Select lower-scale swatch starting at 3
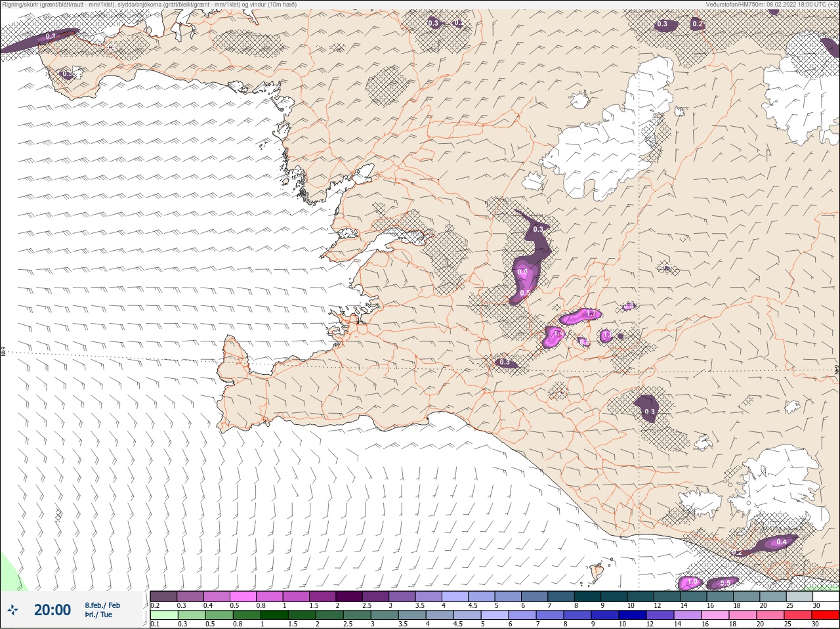840x629 pixels. 386,615
